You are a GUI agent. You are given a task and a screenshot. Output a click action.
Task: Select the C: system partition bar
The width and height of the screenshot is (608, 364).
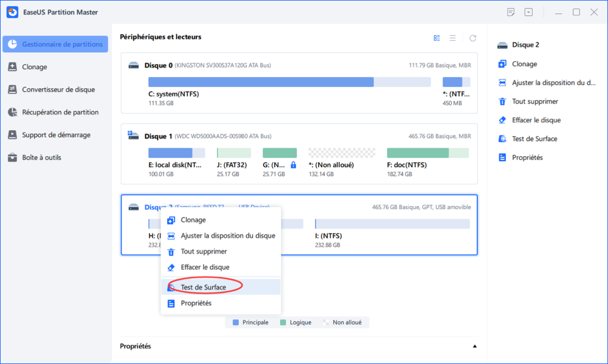coord(261,82)
